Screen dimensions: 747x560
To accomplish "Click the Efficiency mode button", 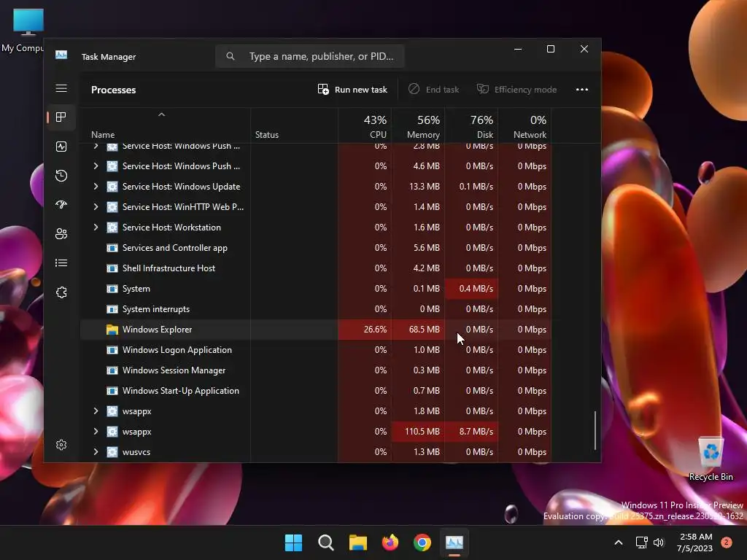I will point(517,90).
